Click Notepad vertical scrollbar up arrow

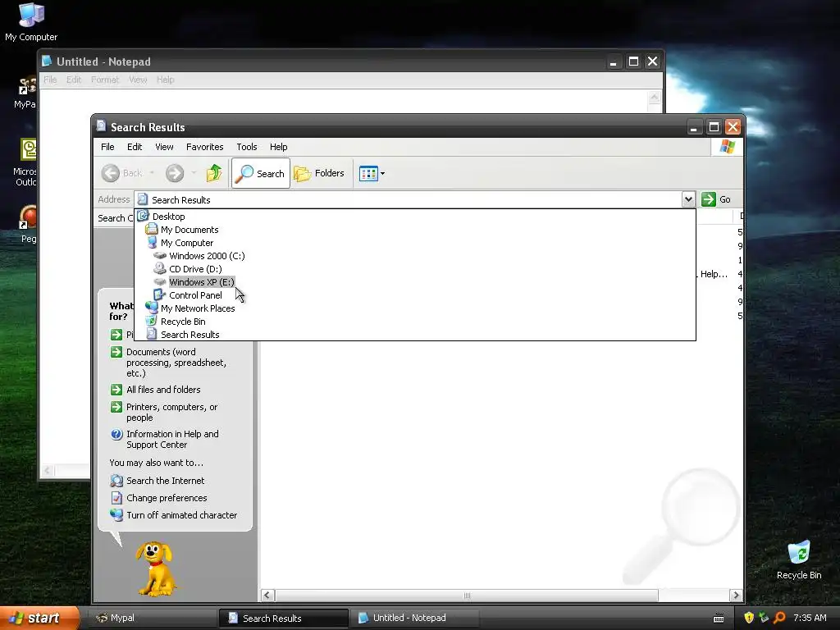click(x=654, y=98)
